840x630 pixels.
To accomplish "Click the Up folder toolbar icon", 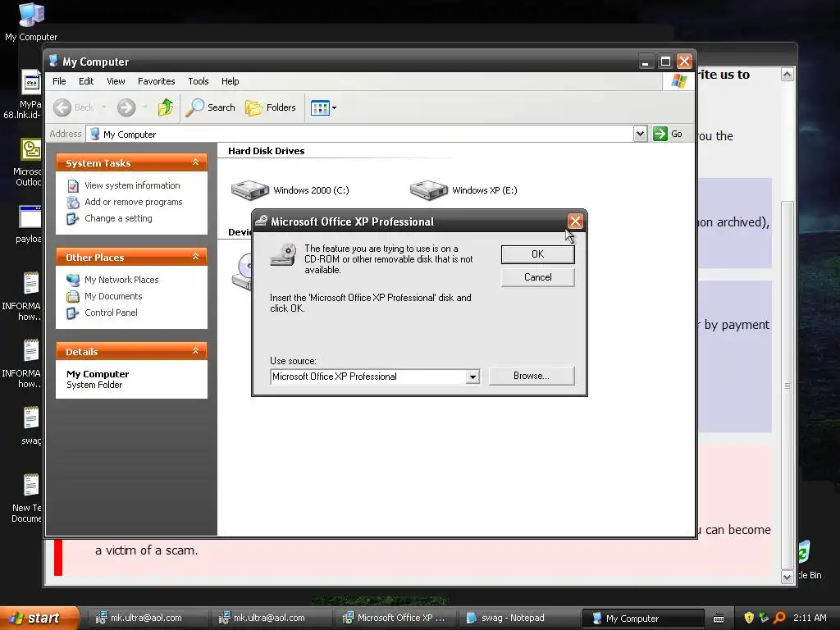I will click(x=166, y=107).
